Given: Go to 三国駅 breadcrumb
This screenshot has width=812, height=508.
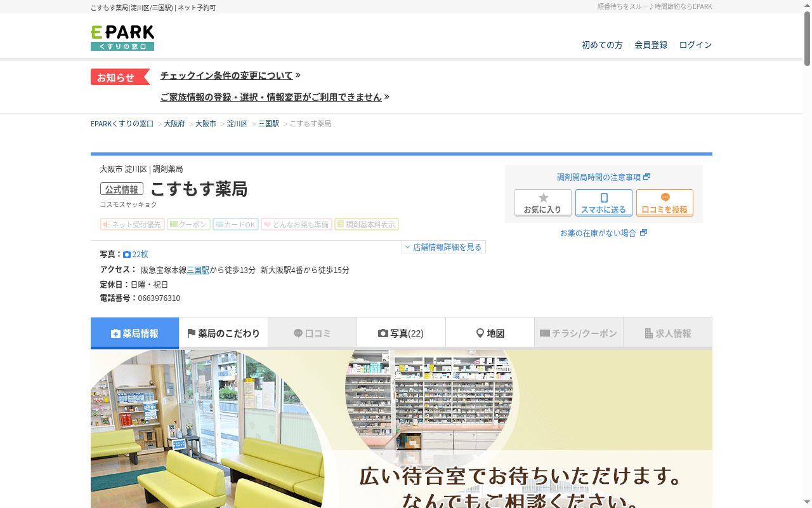Looking at the screenshot, I should point(268,124).
